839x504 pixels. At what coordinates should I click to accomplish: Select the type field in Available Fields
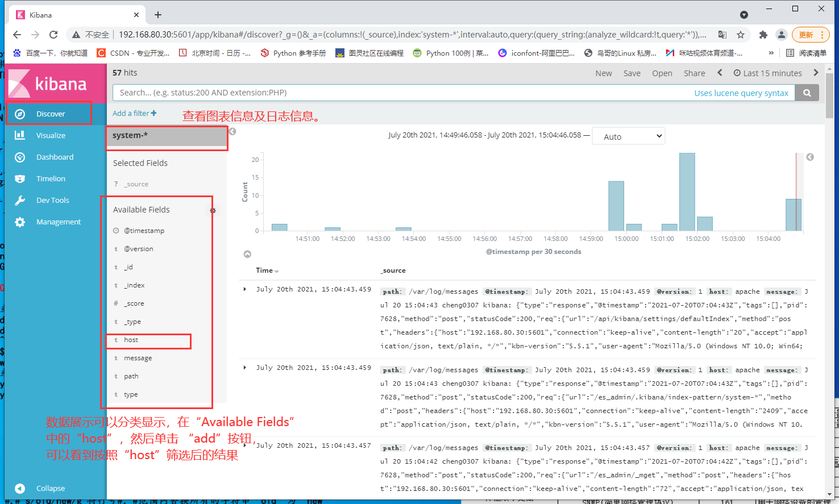pyautogui.click(x=131, y=394)
